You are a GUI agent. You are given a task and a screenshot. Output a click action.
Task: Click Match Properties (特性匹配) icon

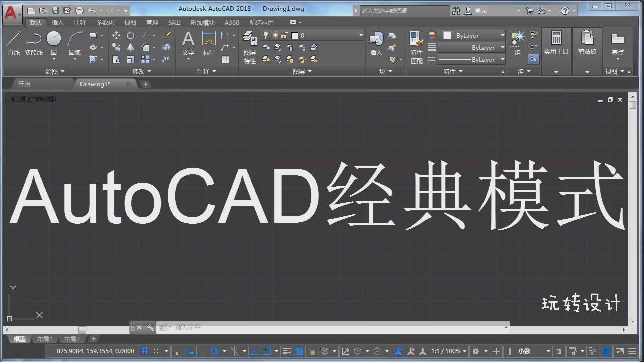(417, 47)
